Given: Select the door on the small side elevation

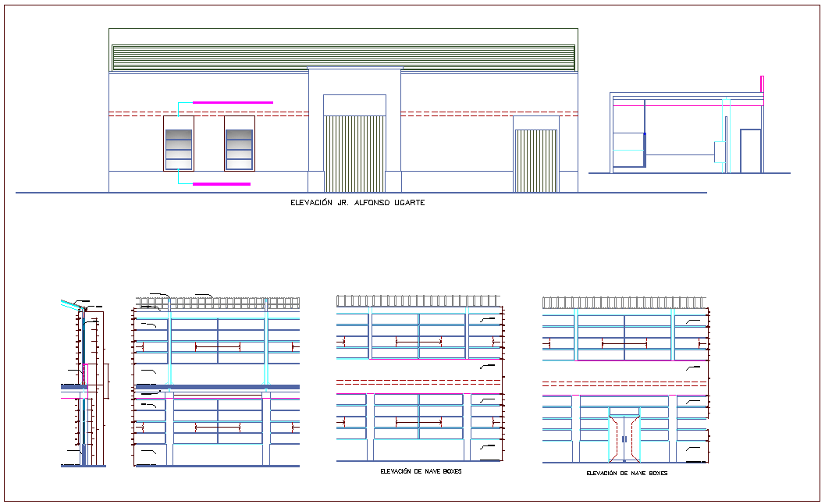Looking at the screenshot, I should click(x=750, y=151).
